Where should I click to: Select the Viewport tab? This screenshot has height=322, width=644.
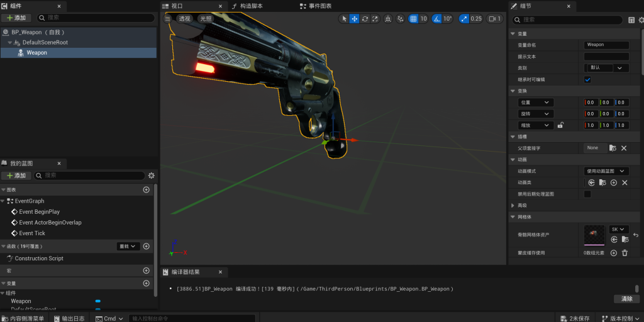194,6
